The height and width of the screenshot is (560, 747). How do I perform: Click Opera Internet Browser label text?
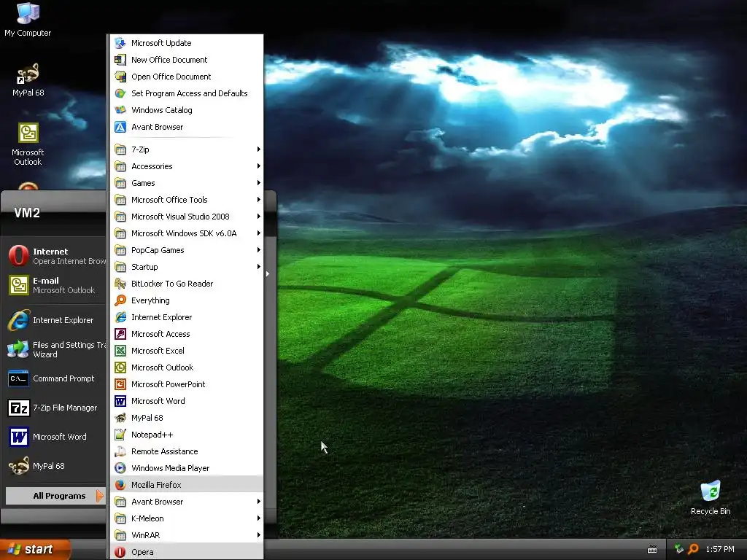pos(69,262)
